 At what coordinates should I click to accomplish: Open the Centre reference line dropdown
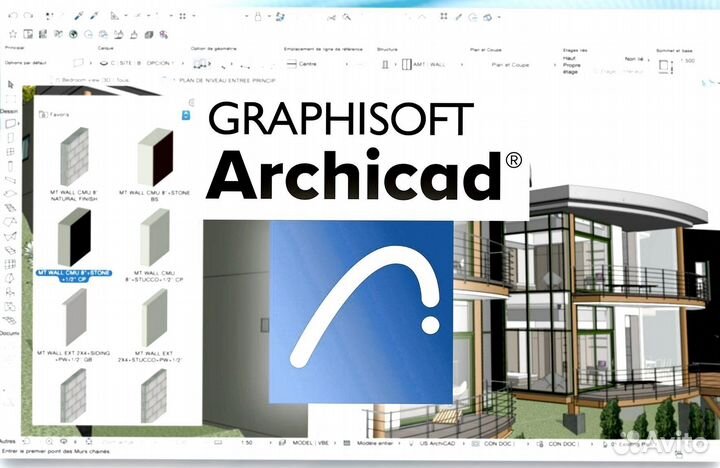(317, 64)
